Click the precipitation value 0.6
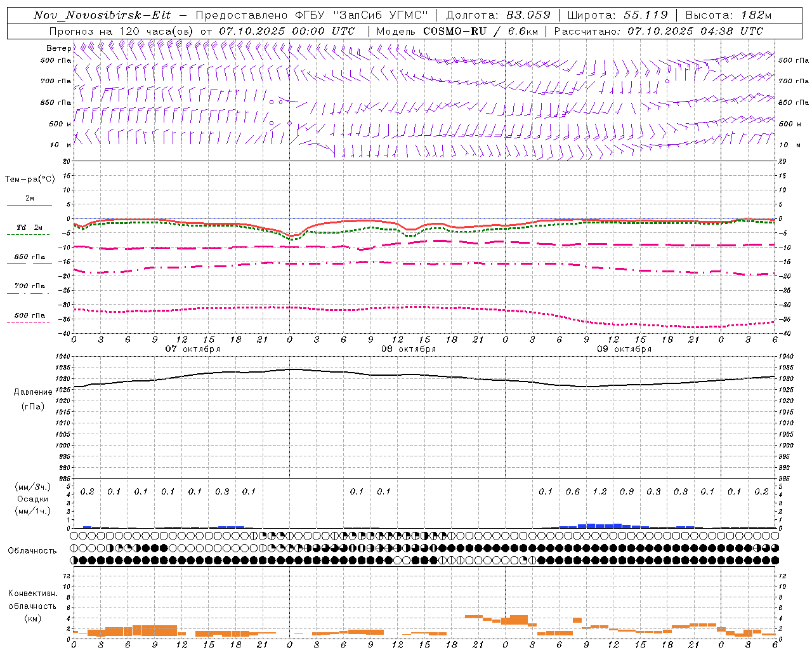Screen dimensions: 812x650 click(x=573, y=492)
